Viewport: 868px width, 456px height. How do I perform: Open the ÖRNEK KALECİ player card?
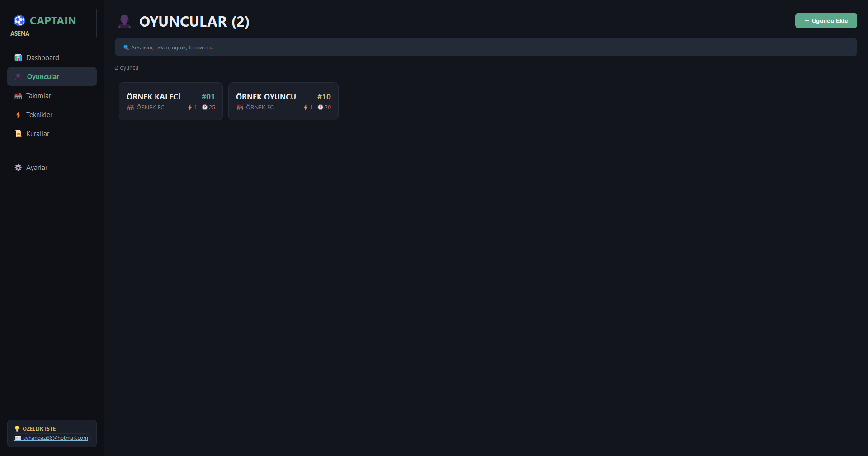[171, 101]
